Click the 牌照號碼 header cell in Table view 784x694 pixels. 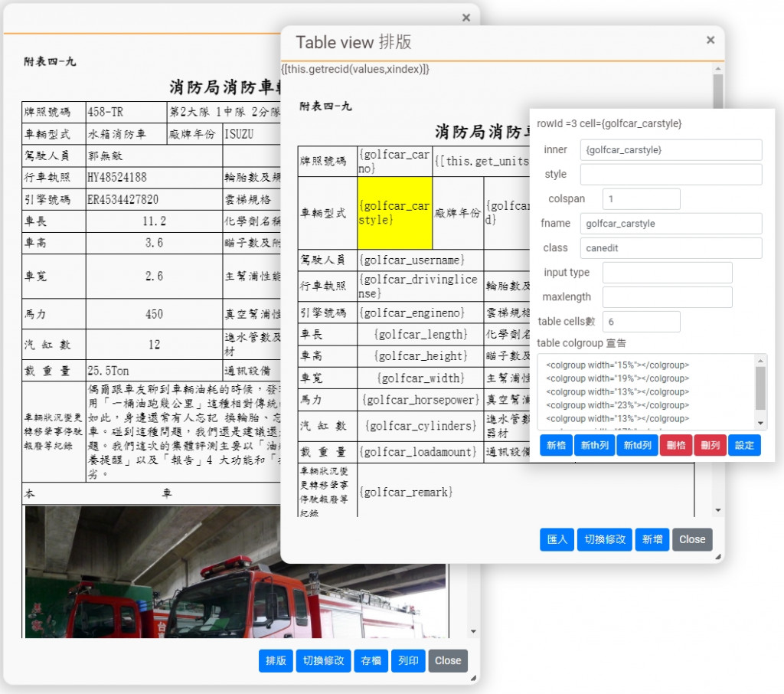(x=327, y=161)
